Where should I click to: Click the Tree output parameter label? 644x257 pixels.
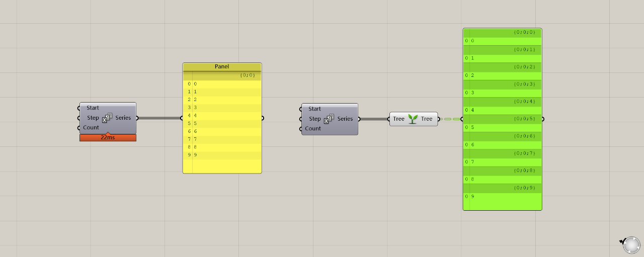(427, 119)
